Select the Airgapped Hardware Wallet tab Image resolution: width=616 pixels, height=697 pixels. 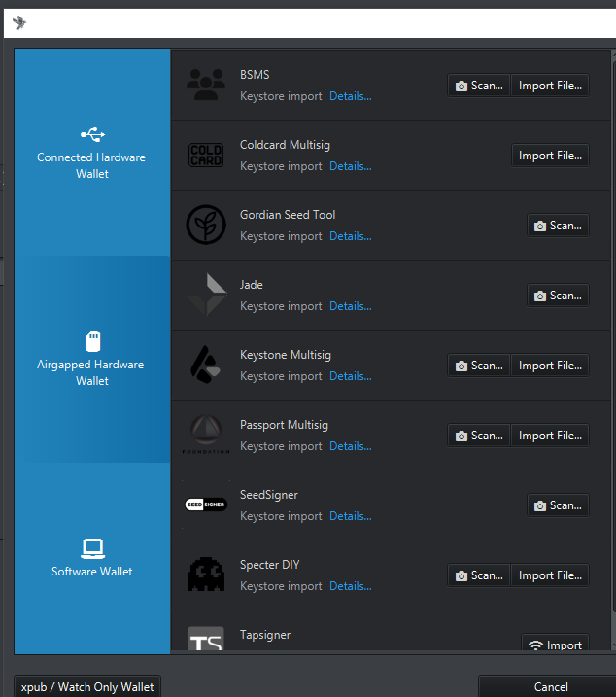(92, 359)
